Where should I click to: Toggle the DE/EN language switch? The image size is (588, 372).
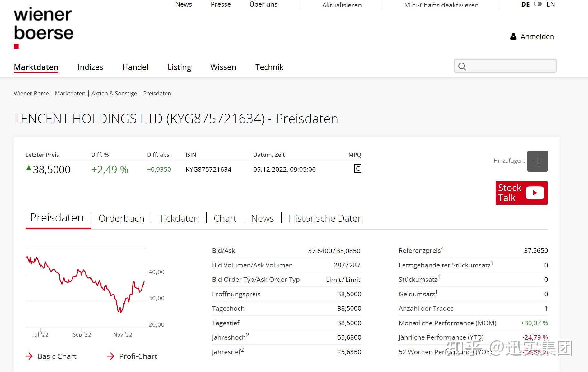538,4
